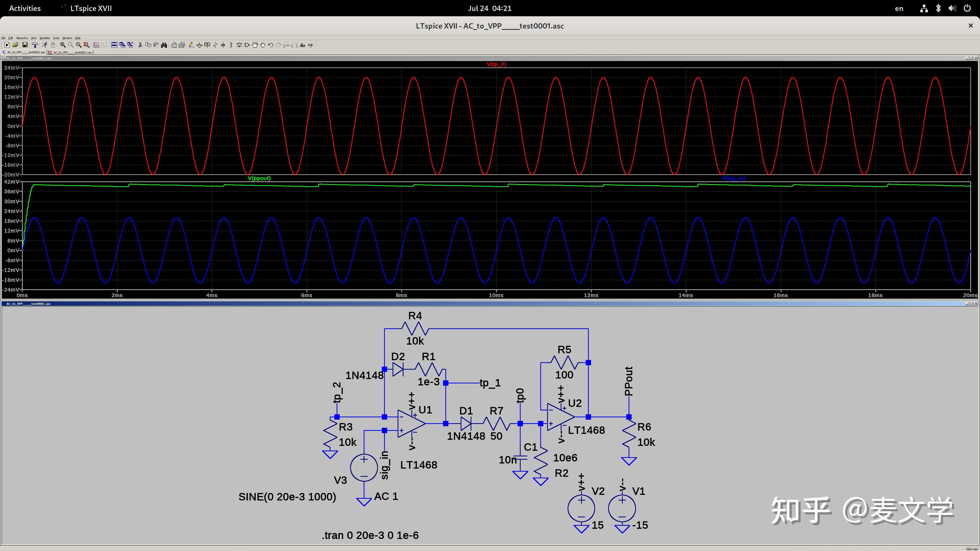Click the Cut scissors icon

140,45
